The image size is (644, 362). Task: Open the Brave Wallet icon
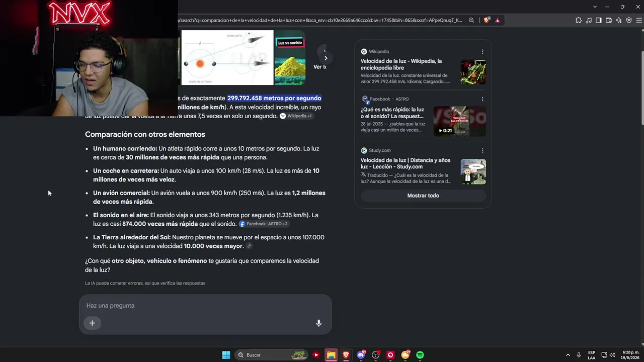coord(609,20)
